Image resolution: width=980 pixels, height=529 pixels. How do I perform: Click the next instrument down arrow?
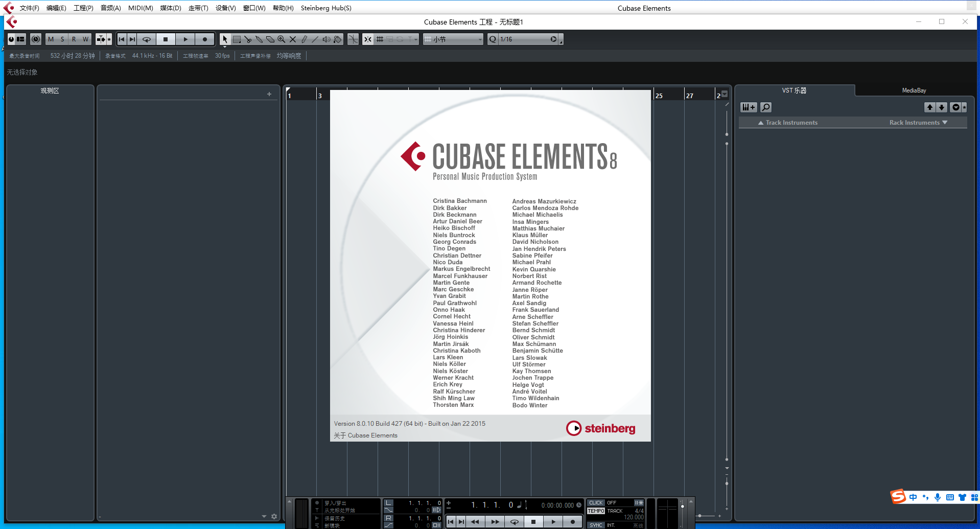click(x=942, y=107)
